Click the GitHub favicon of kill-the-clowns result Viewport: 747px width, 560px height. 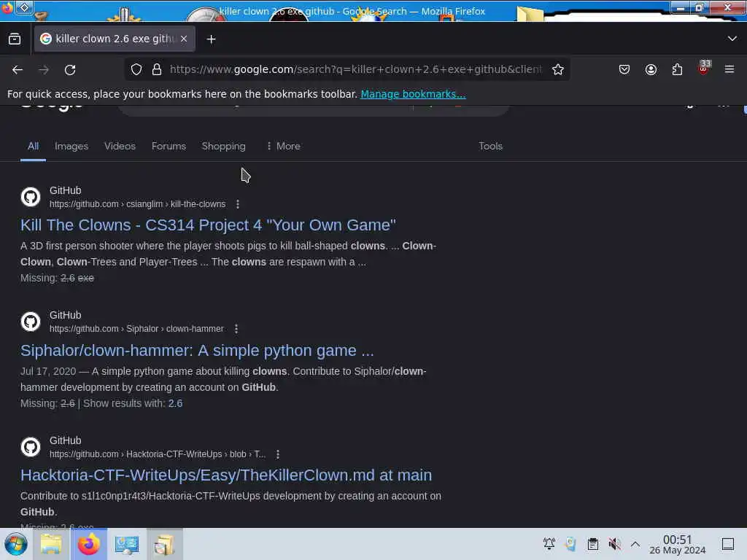[x=31, y=197]
